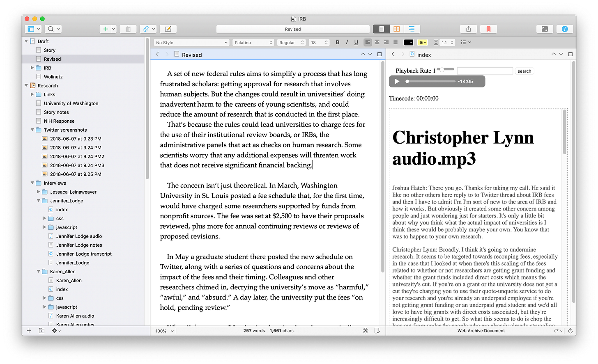The height and width of the screenshot is (364, 598).
Task: Align text left
Action: point(368,42)
